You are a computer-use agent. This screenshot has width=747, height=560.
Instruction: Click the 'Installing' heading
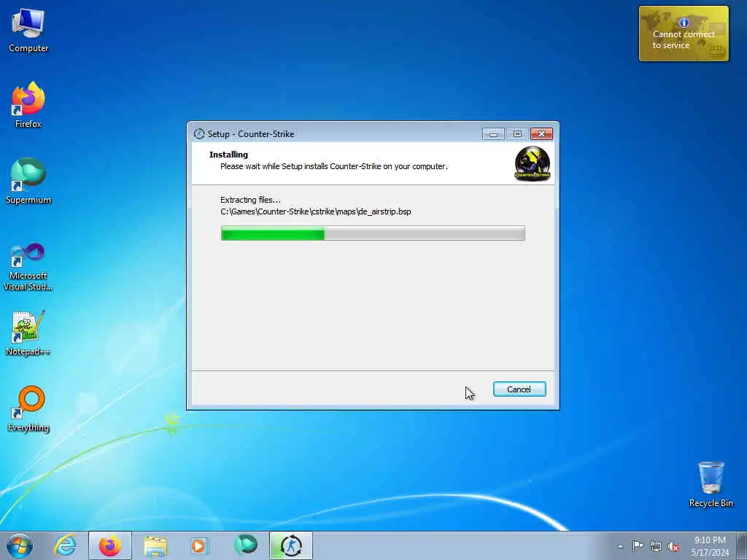pyautogui.click(x=228, y=155)
